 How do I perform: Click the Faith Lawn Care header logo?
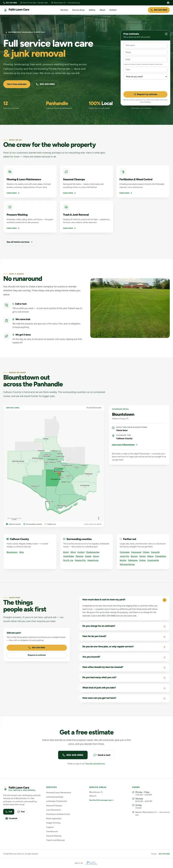point(17,10)
